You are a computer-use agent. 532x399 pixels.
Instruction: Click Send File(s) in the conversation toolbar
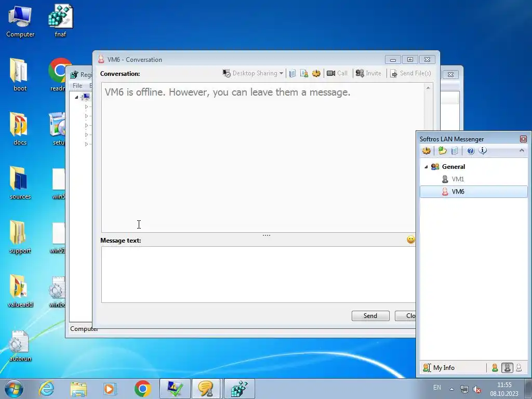coord(410,73)
